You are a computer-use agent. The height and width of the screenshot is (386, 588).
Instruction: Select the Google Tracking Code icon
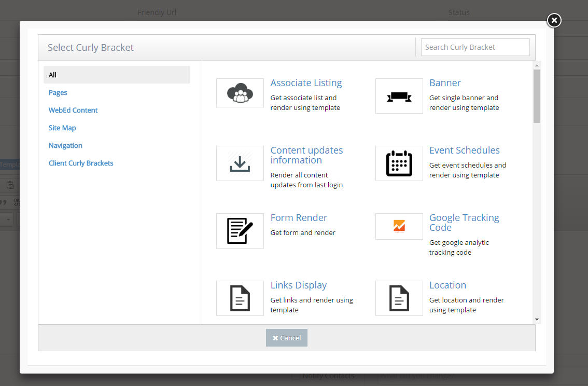pyautogui.click(x=399, y=227)
